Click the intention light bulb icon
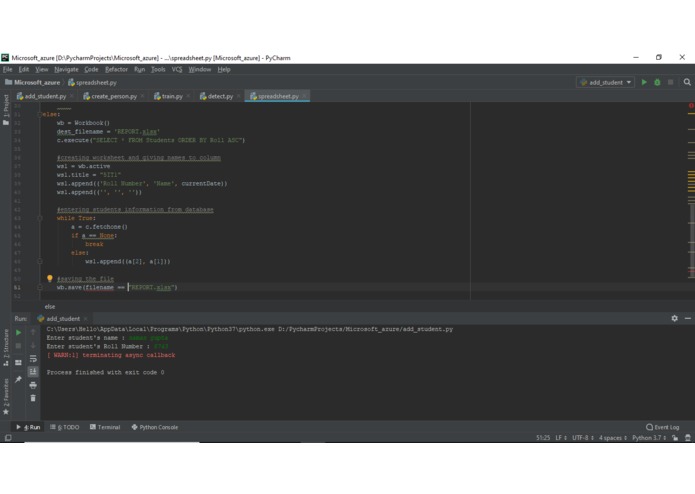Viewport: 695px width, 494px height. (50, 278)
